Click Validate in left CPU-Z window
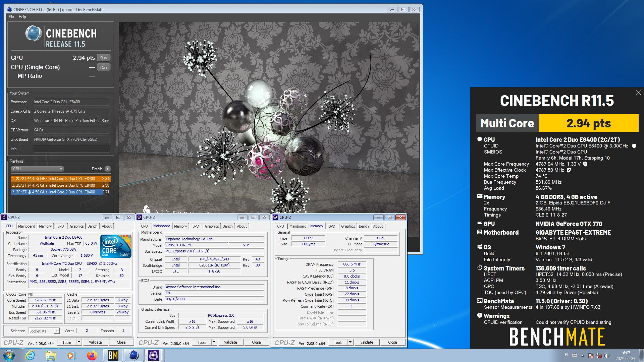Image resolution: width=644 pixels, height=362 pixels. [95, 342]
